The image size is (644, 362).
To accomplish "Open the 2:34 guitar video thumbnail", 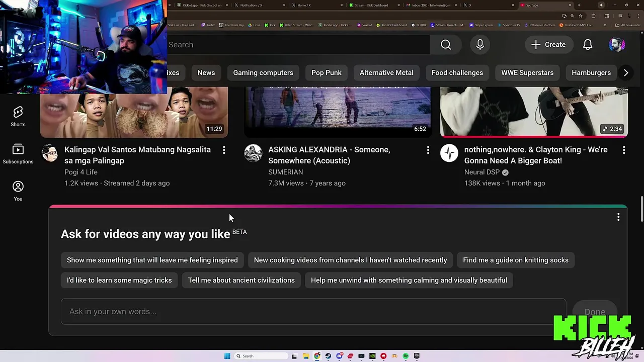I will 534,112.
